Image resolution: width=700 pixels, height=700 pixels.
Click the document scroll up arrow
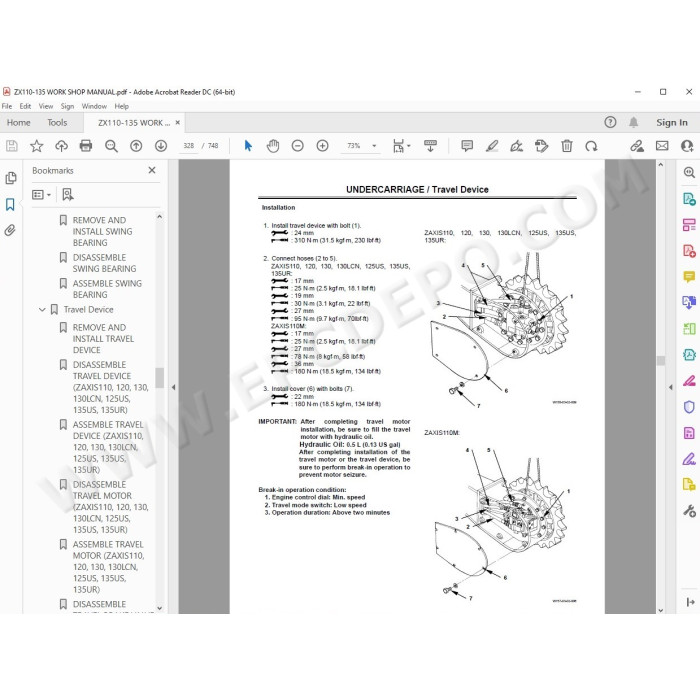tap(661, 165)
